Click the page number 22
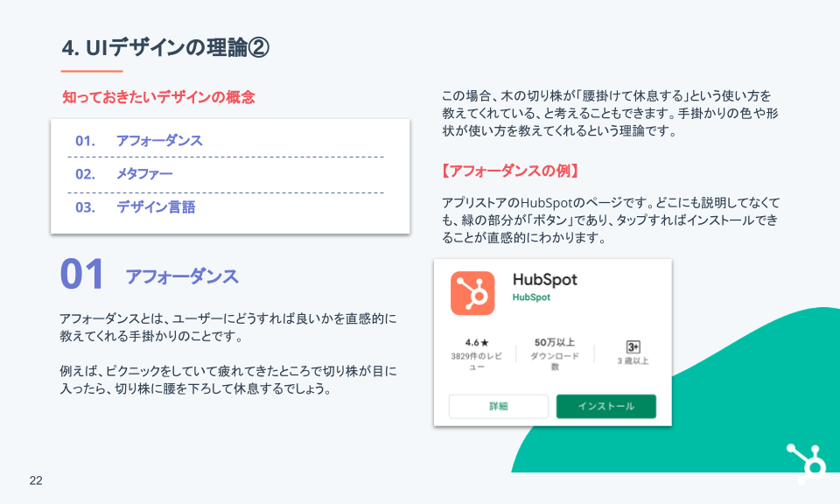The height and width of the screenshot is (504, 840). tap(36, 480)
